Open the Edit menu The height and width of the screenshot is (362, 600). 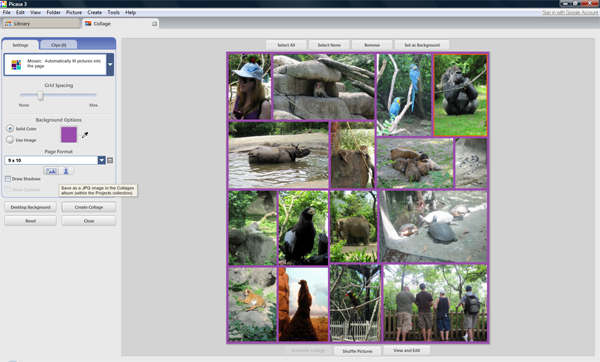pyautogui.click(x=20, y=12)
